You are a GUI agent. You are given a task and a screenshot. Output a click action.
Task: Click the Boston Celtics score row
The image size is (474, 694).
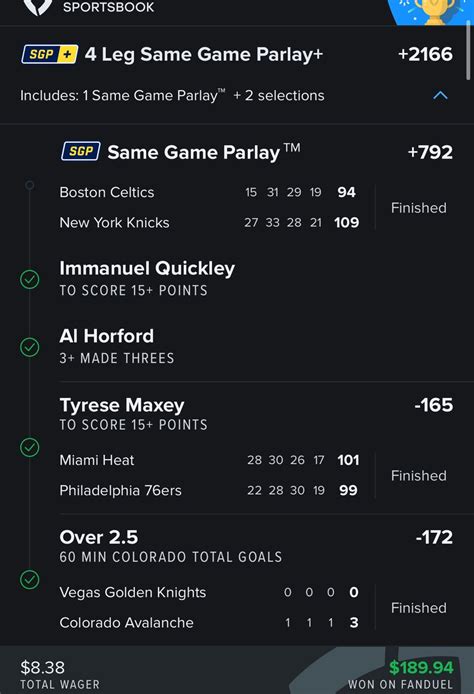[x=209, y=192]
